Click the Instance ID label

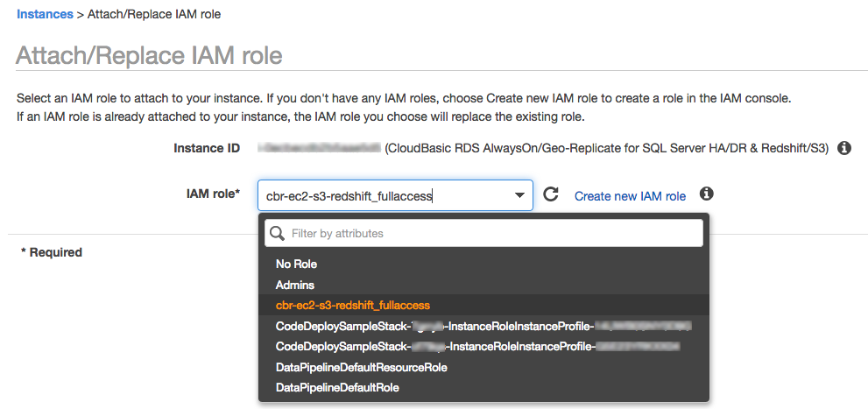pos(207,148)
